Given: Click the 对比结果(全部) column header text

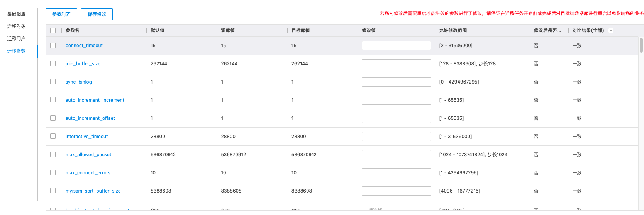Looking at the screenshot, I should (588, 31).
